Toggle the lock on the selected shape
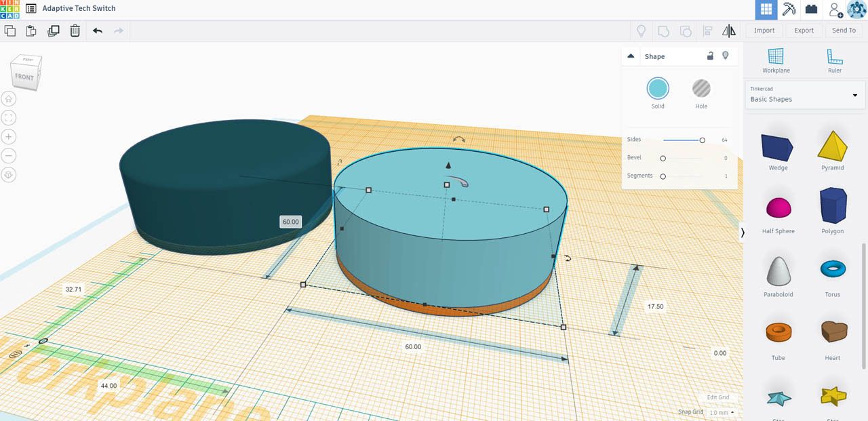 (710, 56)
